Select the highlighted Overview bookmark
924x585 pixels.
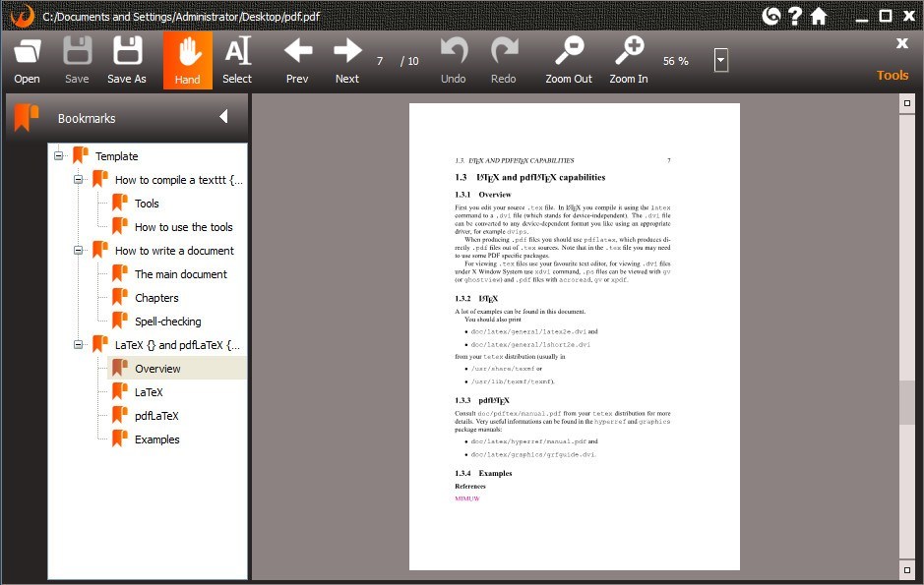pyautogui.click(x=157, y=369)
